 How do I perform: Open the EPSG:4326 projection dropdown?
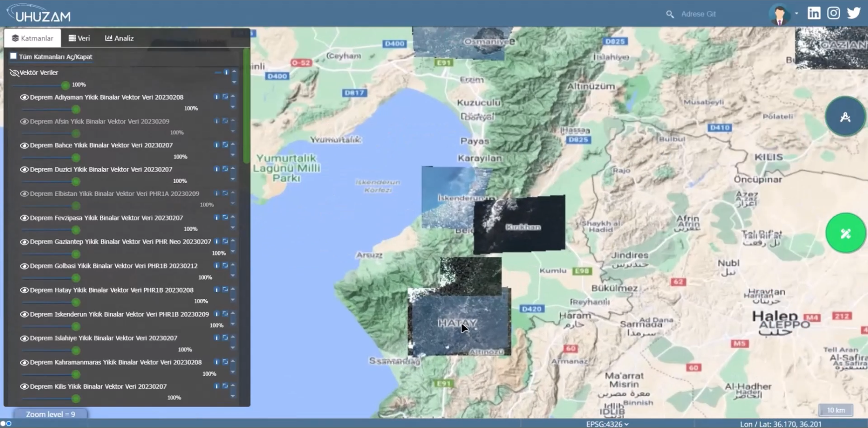tap(608, 424)
